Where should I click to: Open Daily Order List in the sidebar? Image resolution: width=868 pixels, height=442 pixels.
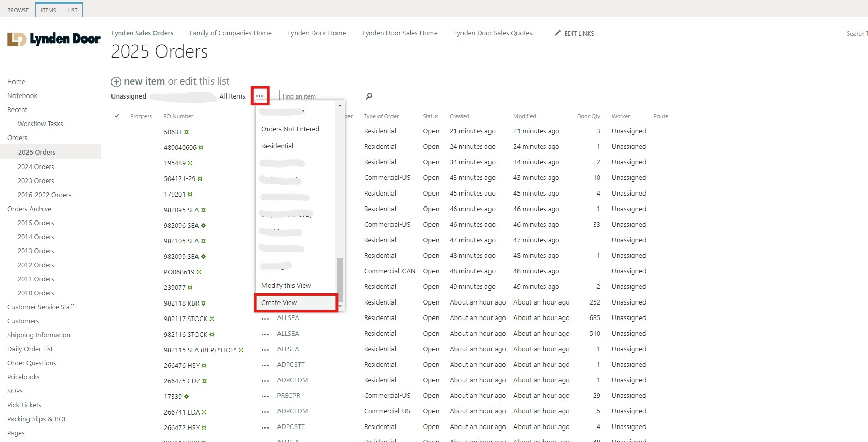click(30, 349)
